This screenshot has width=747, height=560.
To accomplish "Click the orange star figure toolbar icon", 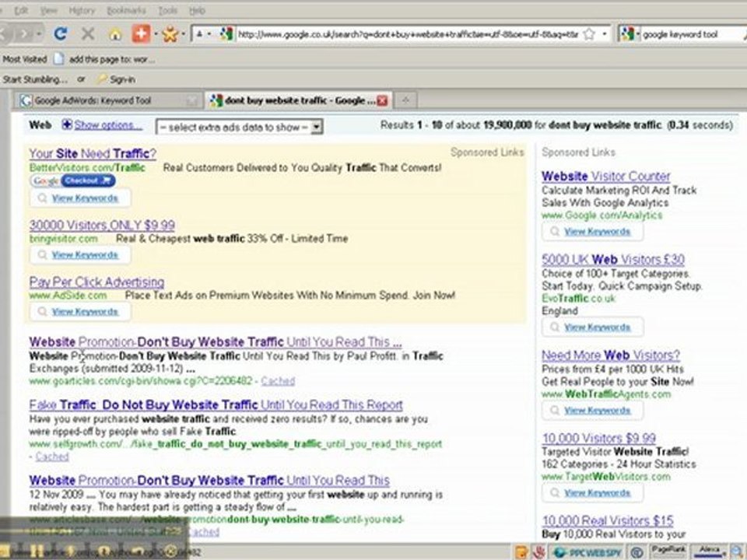I will tap(170, 33).
